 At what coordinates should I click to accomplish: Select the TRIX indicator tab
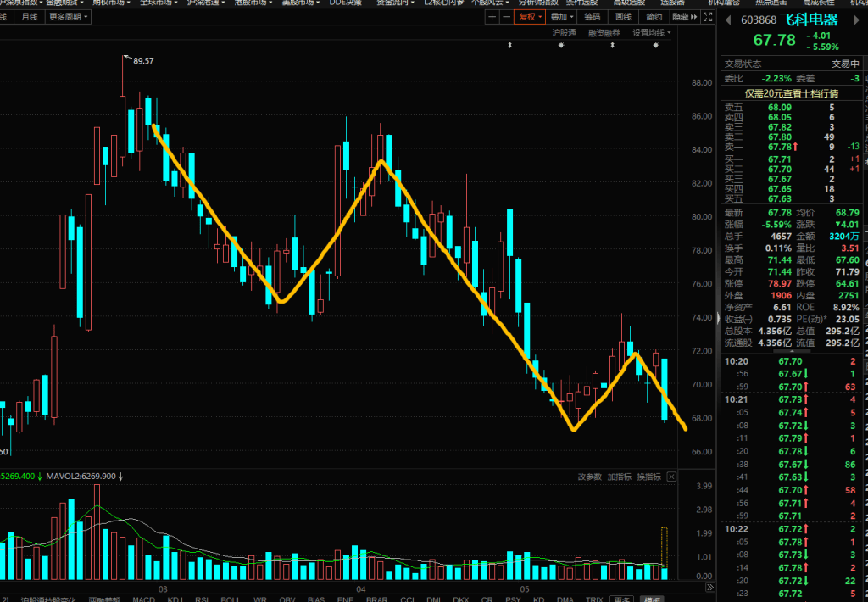pos(594,599)
